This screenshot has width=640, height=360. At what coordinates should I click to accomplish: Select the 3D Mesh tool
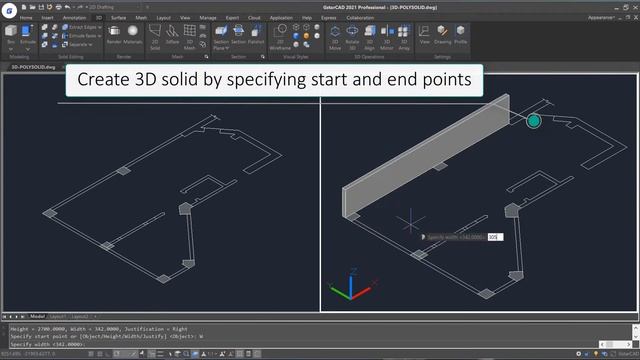189,37
